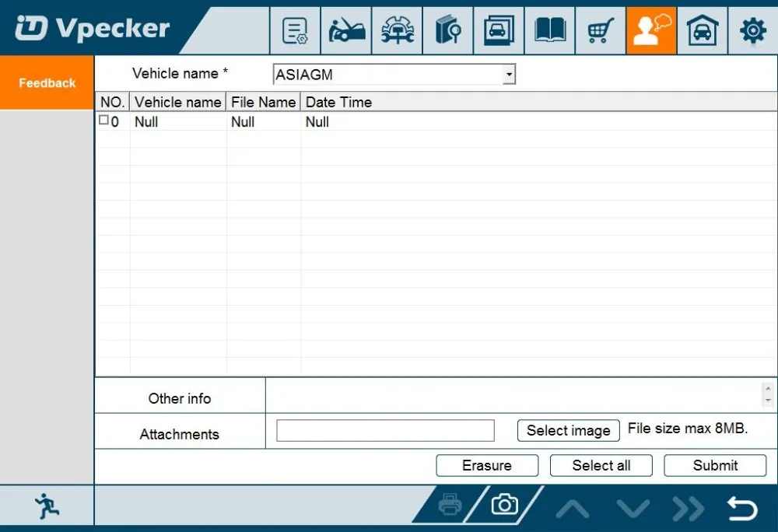
Task: Click Other info scrollbar down arrow
Action: click(x=768, y=400)
